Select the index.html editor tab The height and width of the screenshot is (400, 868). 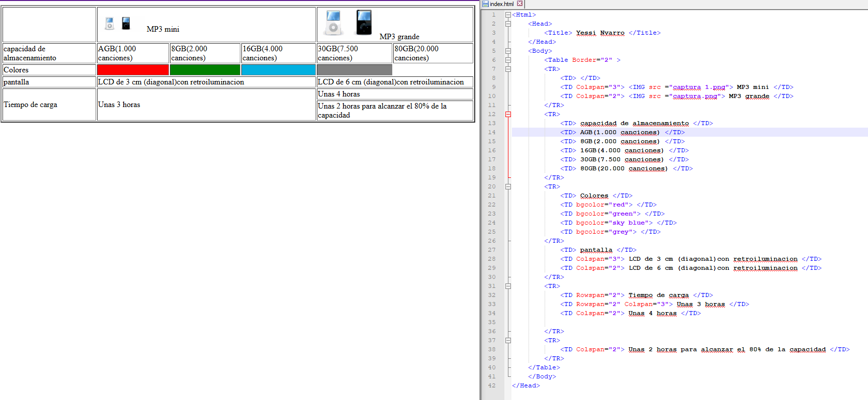(x=501, y=4)
